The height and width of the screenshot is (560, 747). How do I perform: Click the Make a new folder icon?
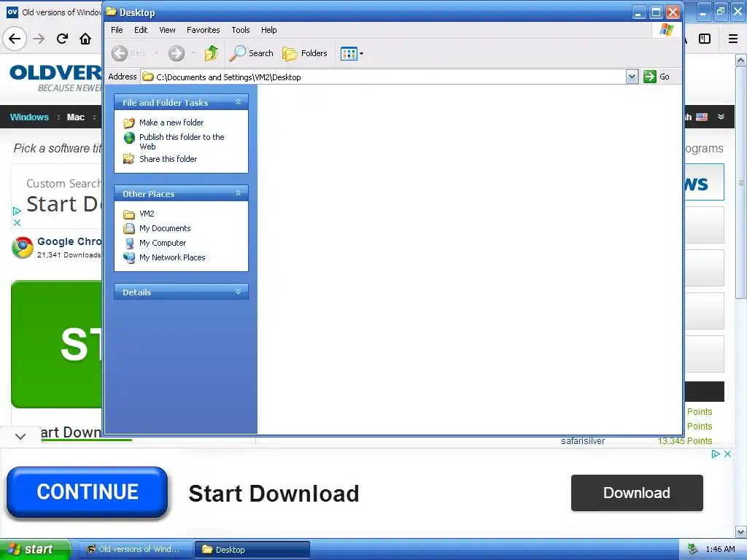[x=129, y=122]
